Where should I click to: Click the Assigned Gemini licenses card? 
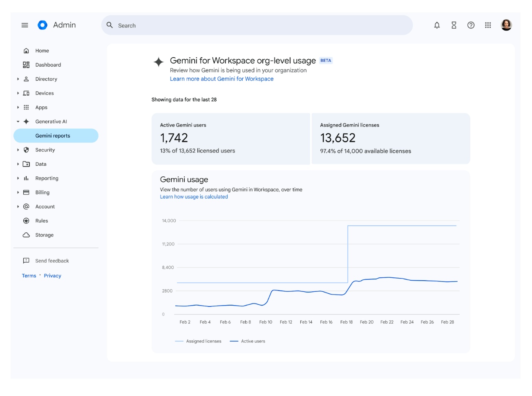point(391,139)
